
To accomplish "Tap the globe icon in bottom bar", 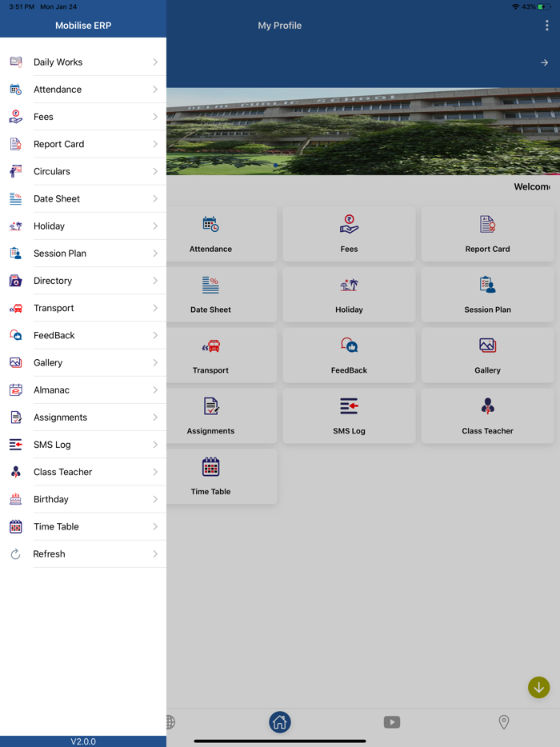I will coord(170,722).
